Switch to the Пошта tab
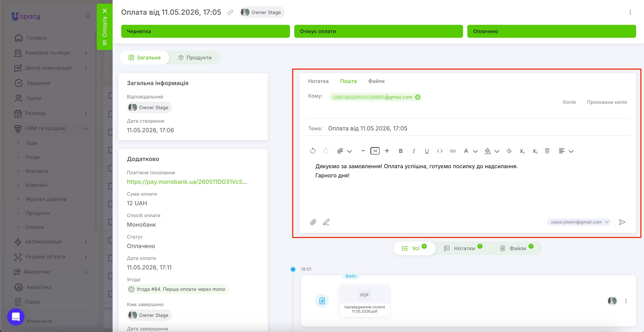This screenshot has height=332, width=644. 348,81
